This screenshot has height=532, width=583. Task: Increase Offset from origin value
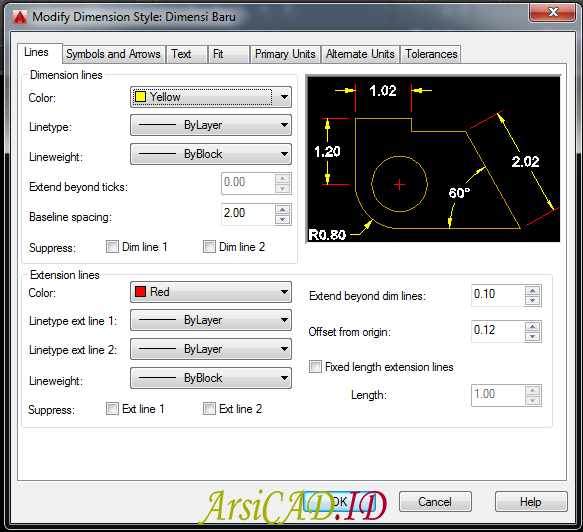[x=532, y=327]
